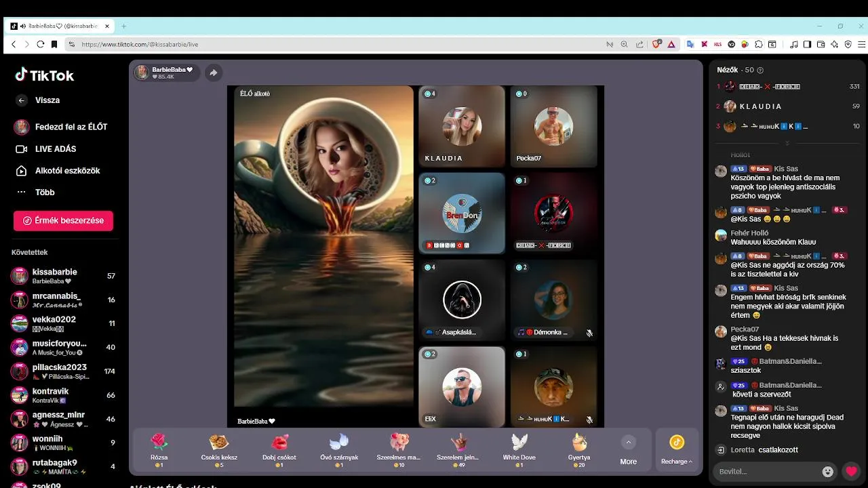Click the Érmék beszerzése button
Screen dimensions: 868x488
coord(63,220)
